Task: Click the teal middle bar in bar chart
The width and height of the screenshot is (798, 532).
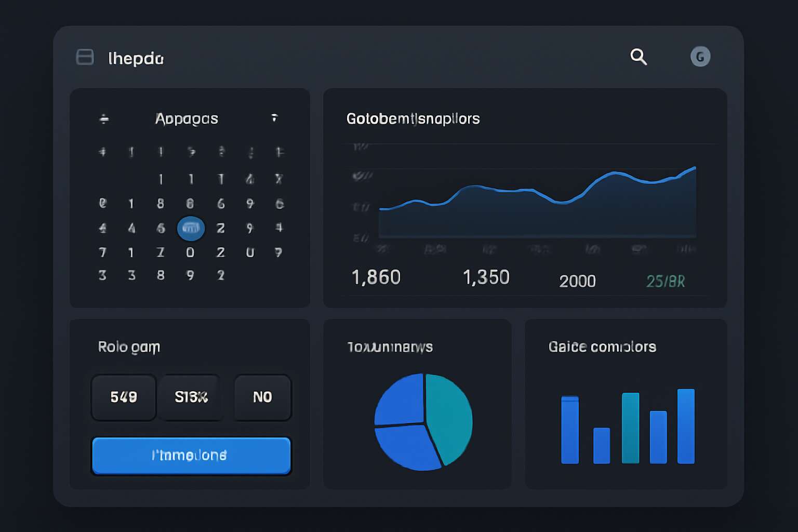Action: [631, 428]
